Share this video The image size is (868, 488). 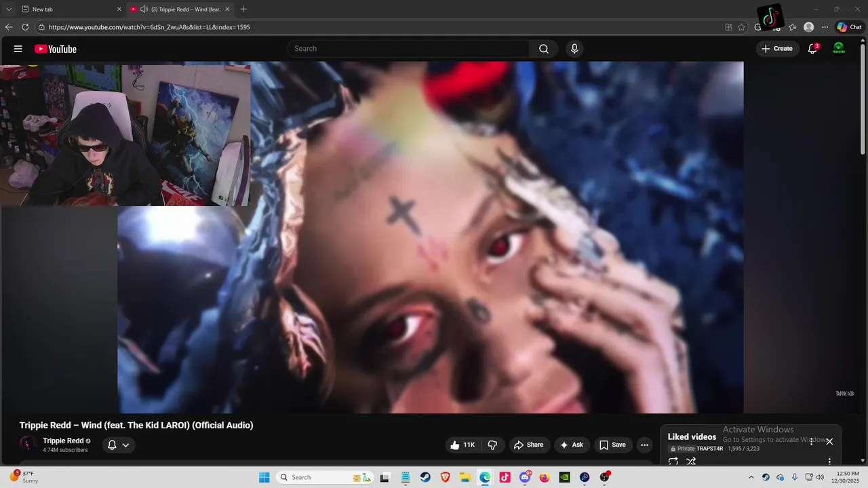[x=528, y=445]
